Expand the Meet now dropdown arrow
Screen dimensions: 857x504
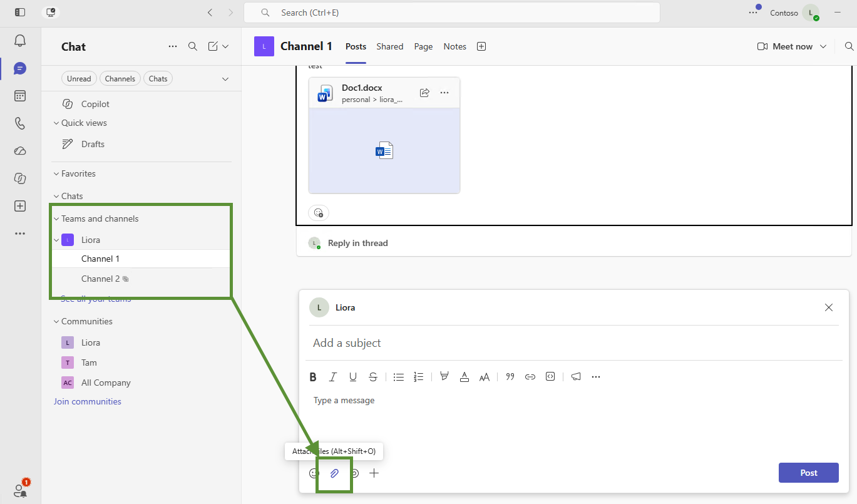click(x=823, y=46)
